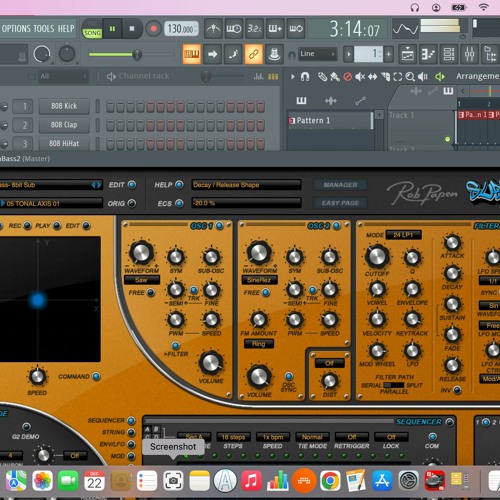Open the Normal tie mode dropdown

[x=312, y=437]
